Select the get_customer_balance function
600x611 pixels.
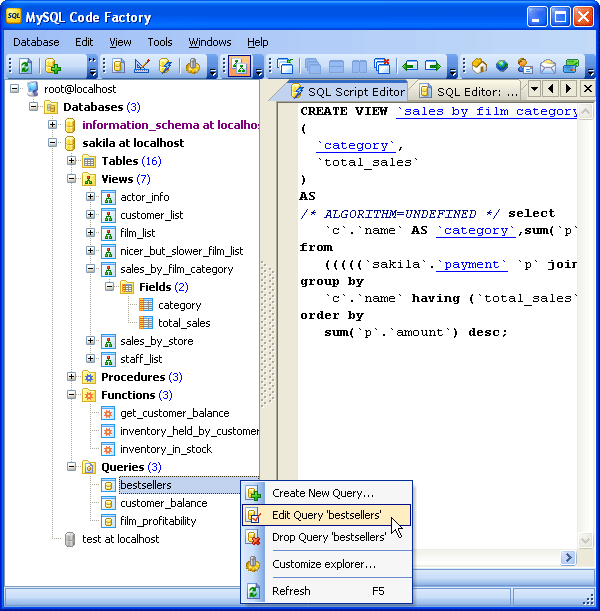175,413
